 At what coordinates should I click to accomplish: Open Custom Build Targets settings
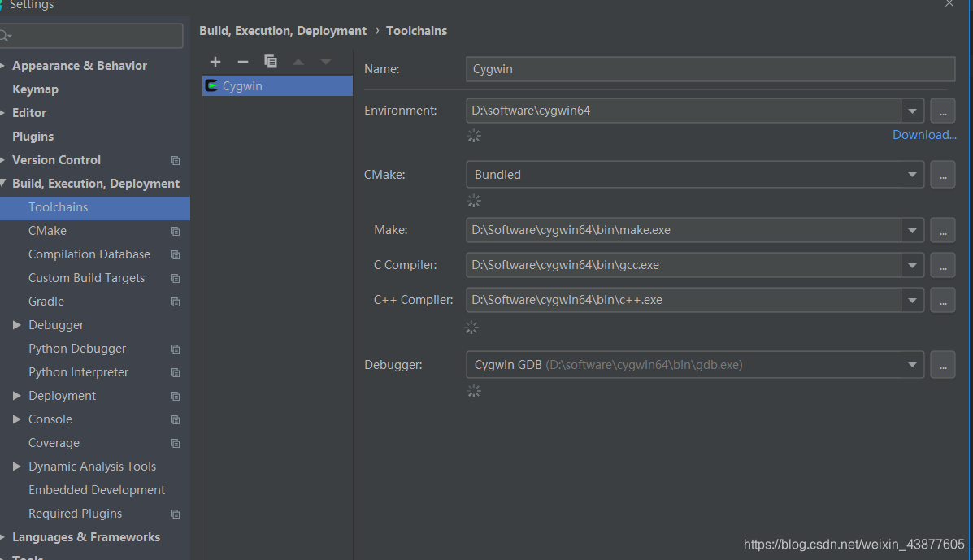(x=86, y=278)
